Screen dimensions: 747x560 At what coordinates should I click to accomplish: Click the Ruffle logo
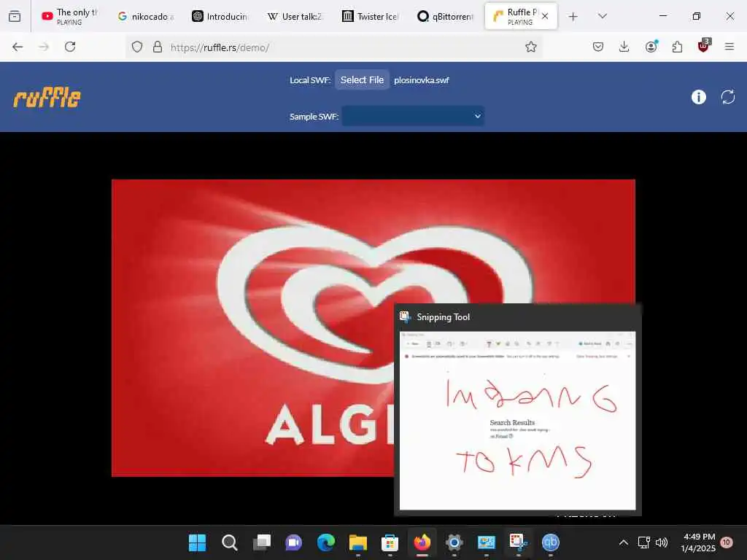(47, 97)
